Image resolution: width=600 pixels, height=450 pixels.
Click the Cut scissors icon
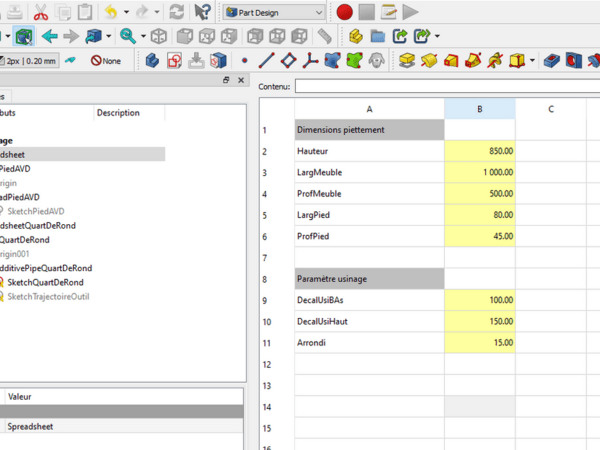(40, 12)
